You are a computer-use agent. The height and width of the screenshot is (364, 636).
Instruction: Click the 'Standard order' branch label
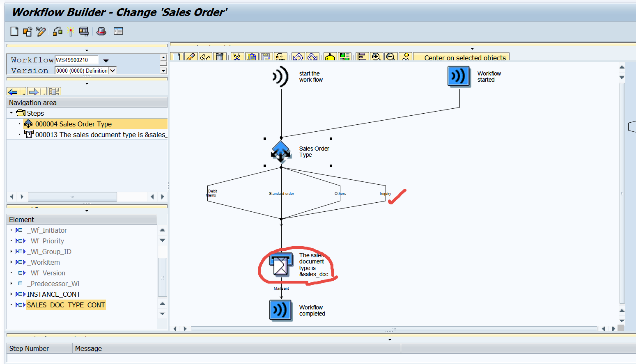(282, 194)
